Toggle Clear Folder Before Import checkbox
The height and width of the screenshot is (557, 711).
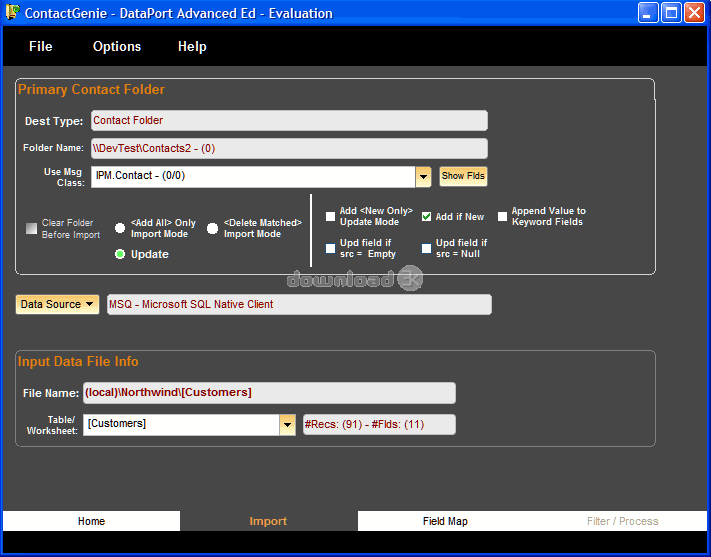(31, 229)
